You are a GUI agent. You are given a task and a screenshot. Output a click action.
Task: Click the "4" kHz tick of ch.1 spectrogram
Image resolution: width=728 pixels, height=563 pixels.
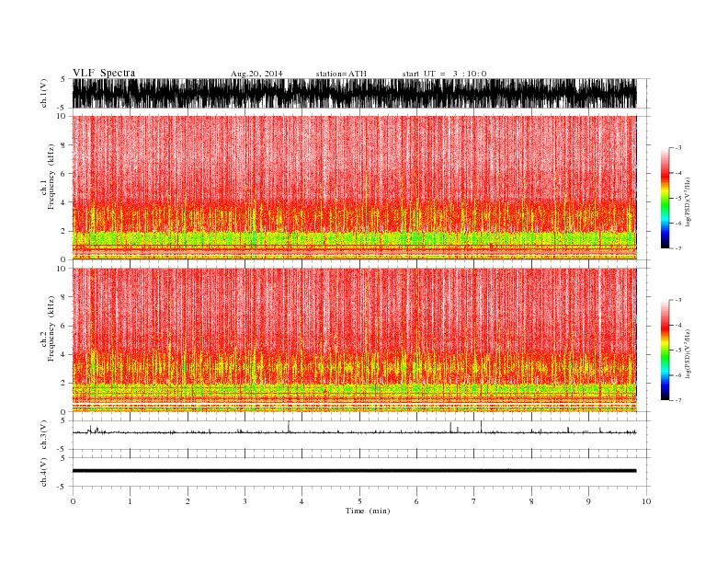63,202
